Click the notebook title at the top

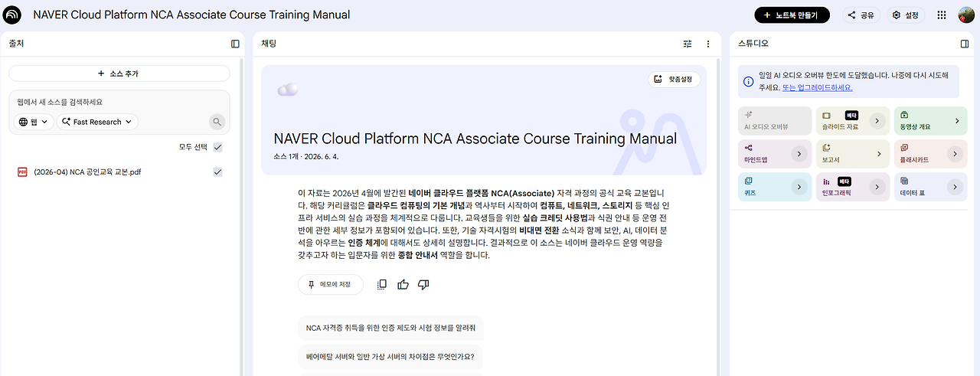(191, 15)
